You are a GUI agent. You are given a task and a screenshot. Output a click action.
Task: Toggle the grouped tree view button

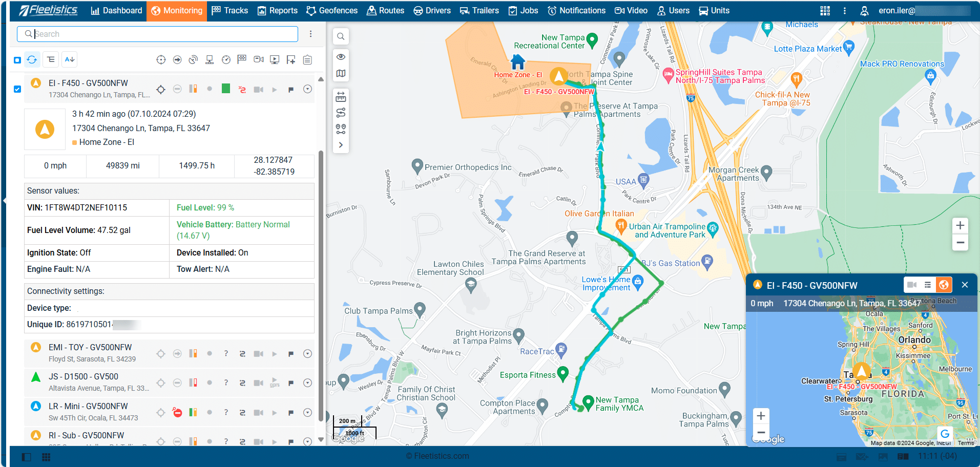pyautogui.click(x=51, y=59)
